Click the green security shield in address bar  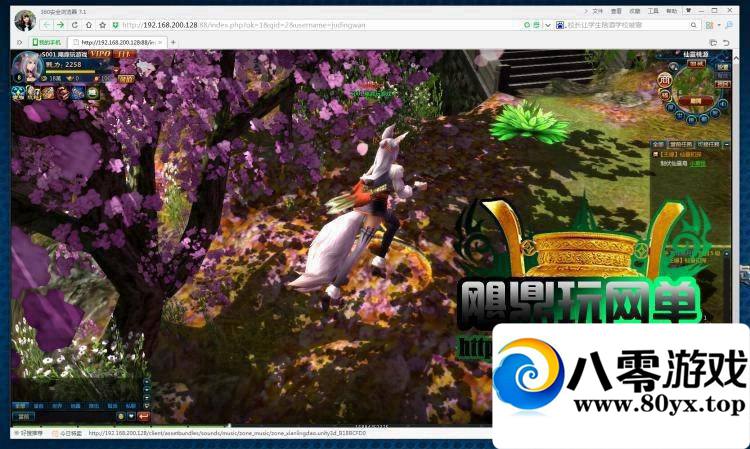[x=115, y=25]
